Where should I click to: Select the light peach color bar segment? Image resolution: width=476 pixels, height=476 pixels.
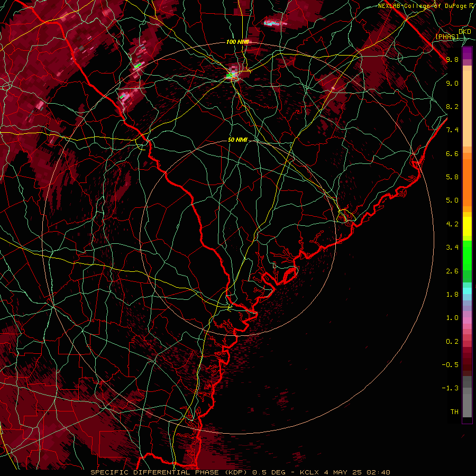point(467,109)
